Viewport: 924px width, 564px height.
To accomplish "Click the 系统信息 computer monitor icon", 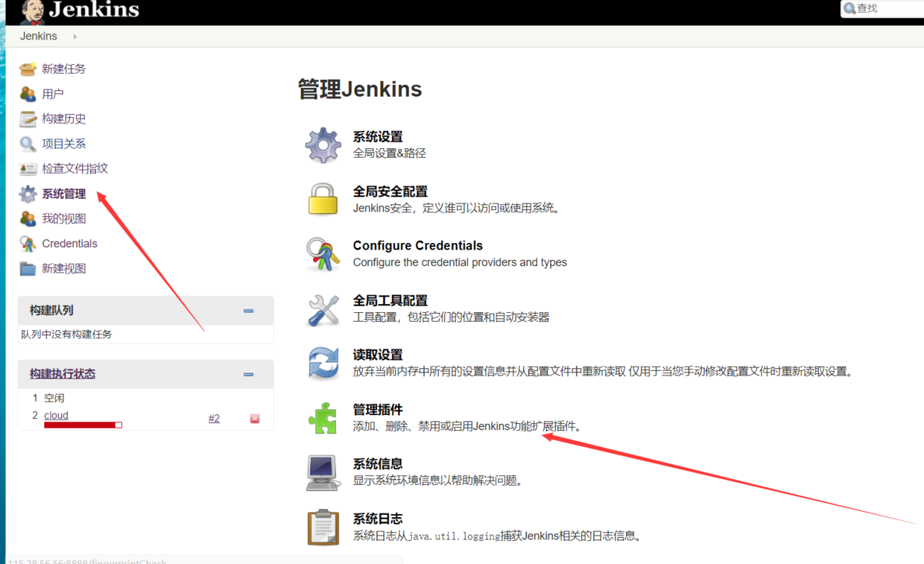I will 323,472.
